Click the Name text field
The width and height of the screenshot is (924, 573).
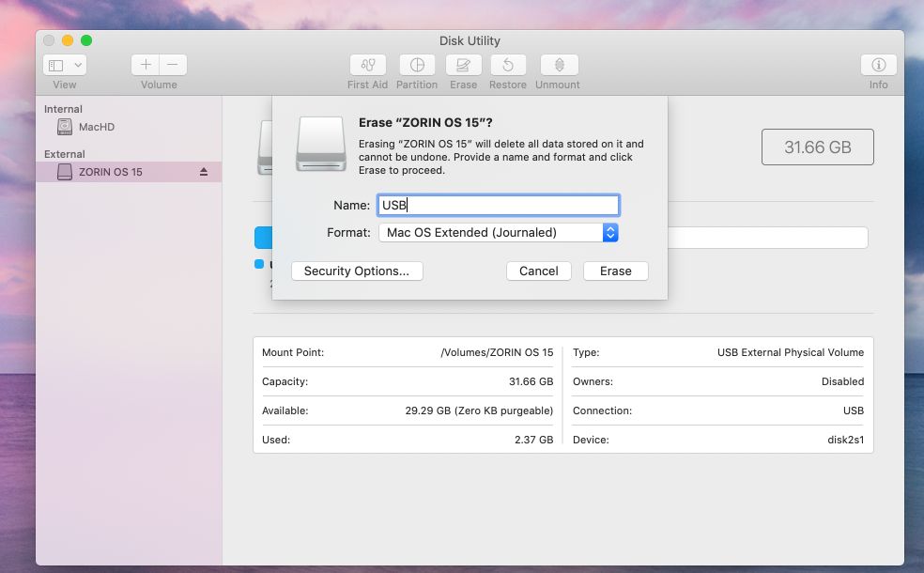tap(498, 205)
